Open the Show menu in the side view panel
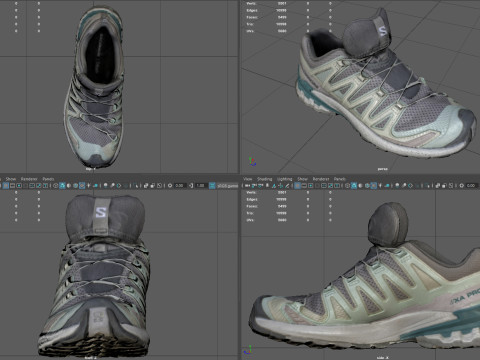This screenshot has height=360, width=480. [302, 179]
